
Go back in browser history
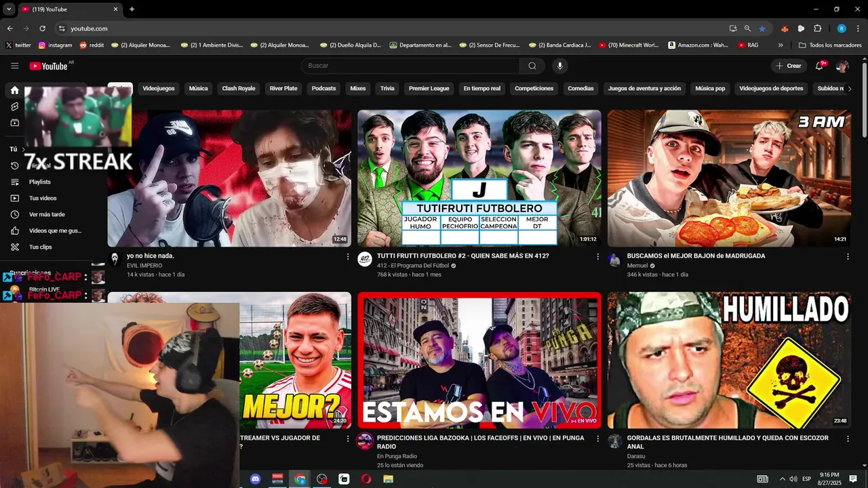click(x=10, y=28)
